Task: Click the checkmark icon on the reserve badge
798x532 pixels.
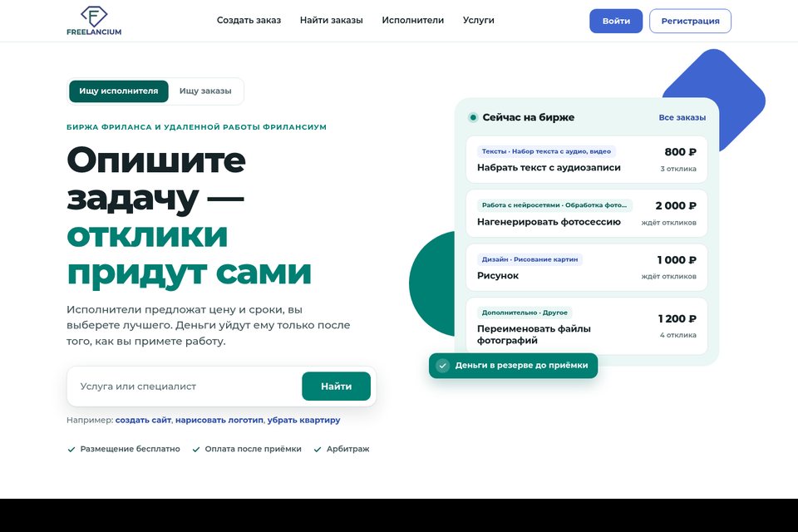Action: coord(443,366)
